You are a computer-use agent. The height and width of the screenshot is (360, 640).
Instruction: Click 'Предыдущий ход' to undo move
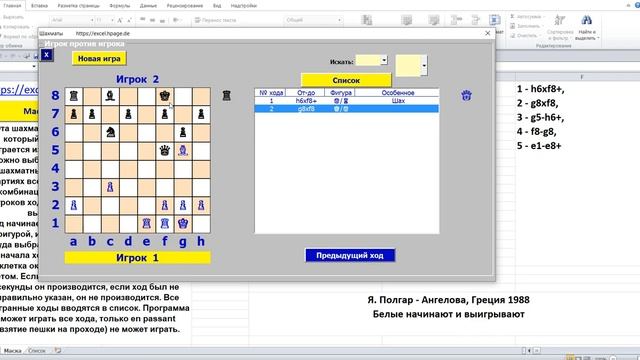pos(350,256)
